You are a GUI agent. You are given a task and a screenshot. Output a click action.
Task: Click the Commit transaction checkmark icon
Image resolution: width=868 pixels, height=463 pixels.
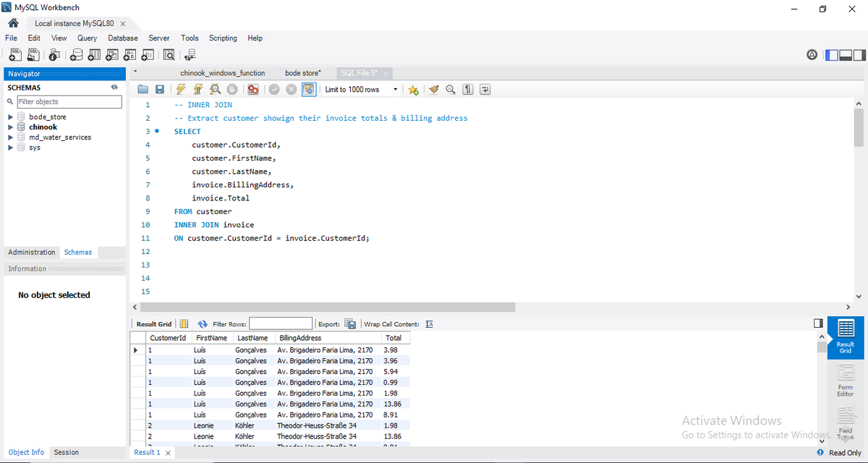tap(274, 90)
